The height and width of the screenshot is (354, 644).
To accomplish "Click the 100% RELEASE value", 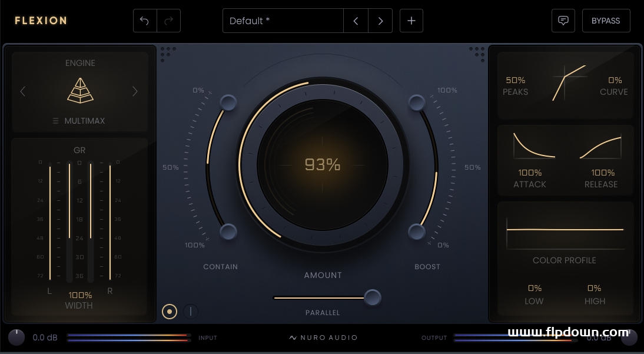I will tap(603, 173).
